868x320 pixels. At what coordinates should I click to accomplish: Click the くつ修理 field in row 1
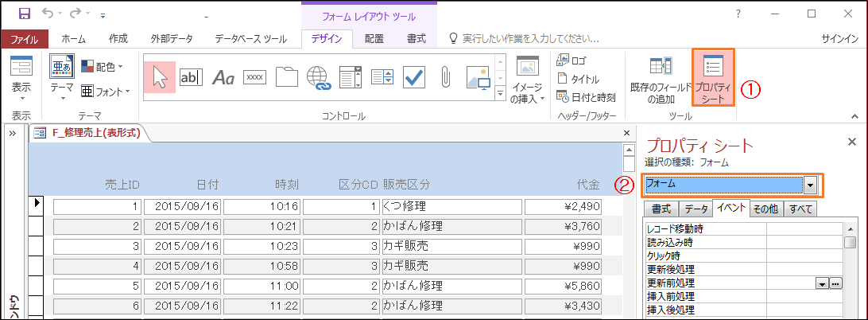click(451, 207)
